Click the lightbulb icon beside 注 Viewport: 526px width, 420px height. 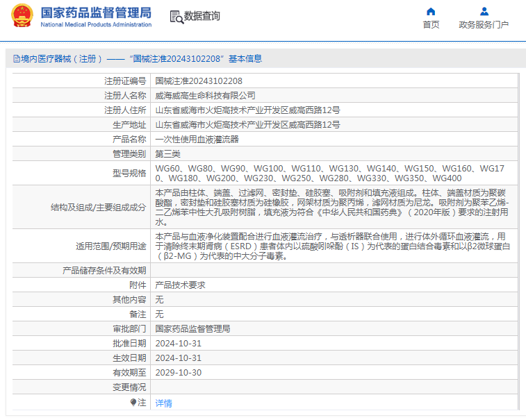[133, 402]
